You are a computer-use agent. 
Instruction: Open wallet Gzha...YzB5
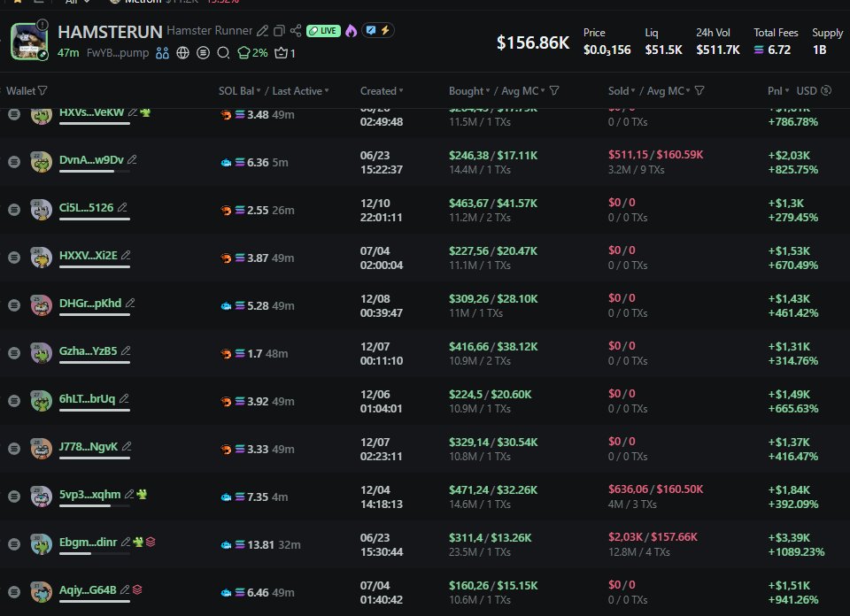tap(88, 350)
